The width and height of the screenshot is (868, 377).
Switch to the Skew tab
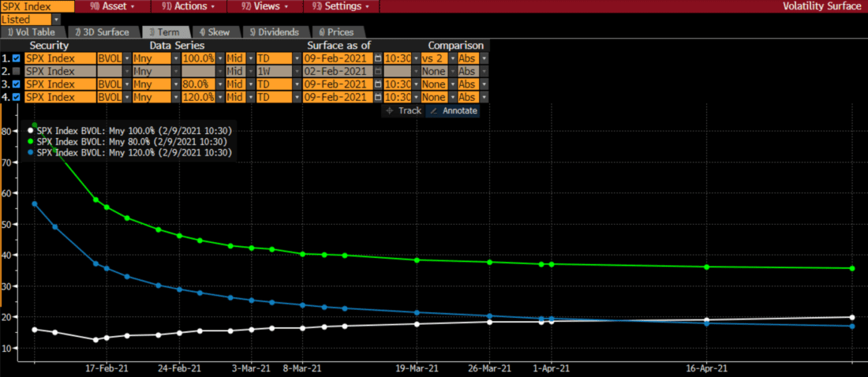click(215, 32)
